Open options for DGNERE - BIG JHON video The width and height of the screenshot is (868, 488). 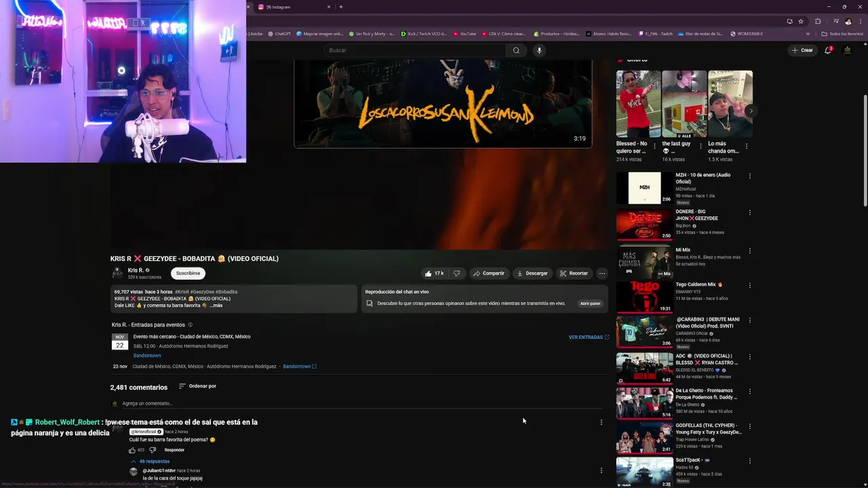(749, 212)
